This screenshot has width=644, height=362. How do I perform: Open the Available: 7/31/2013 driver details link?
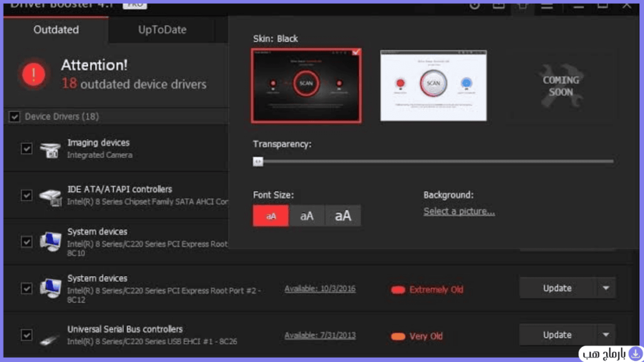(320, 336)
